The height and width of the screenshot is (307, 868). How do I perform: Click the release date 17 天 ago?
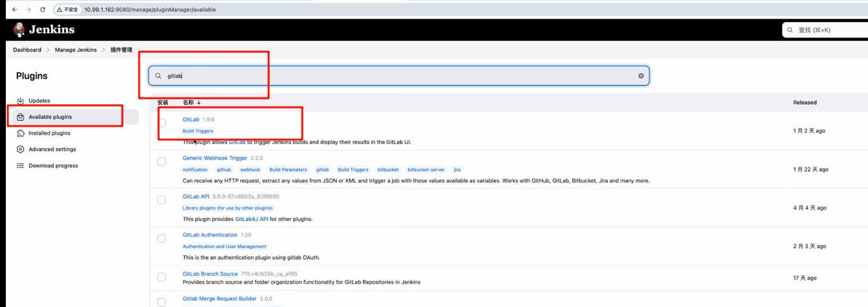tap(805, 278)
